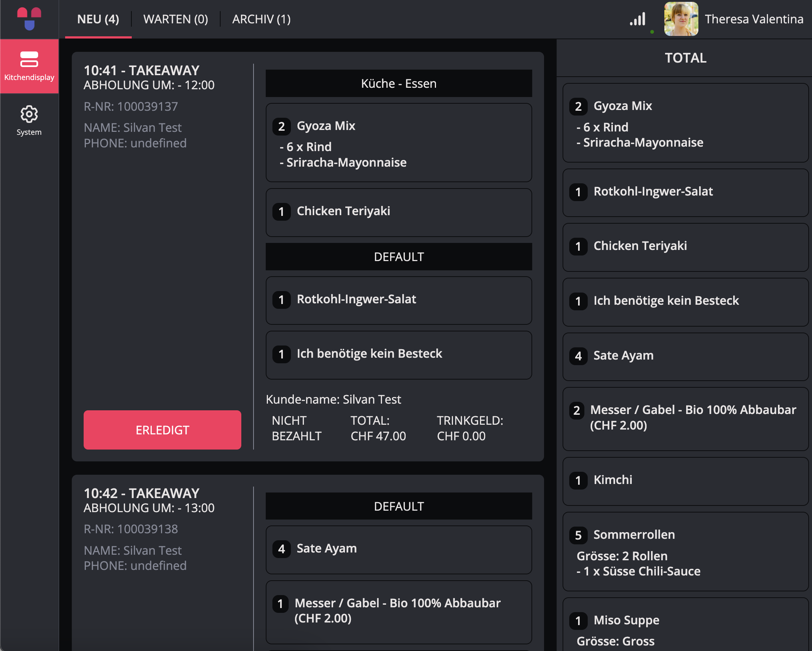This screenshot has height=651, width=812.
Task: Tap Ich benötige kein Besteck order item
Action: pyautogui.click(x=399, y=355)
